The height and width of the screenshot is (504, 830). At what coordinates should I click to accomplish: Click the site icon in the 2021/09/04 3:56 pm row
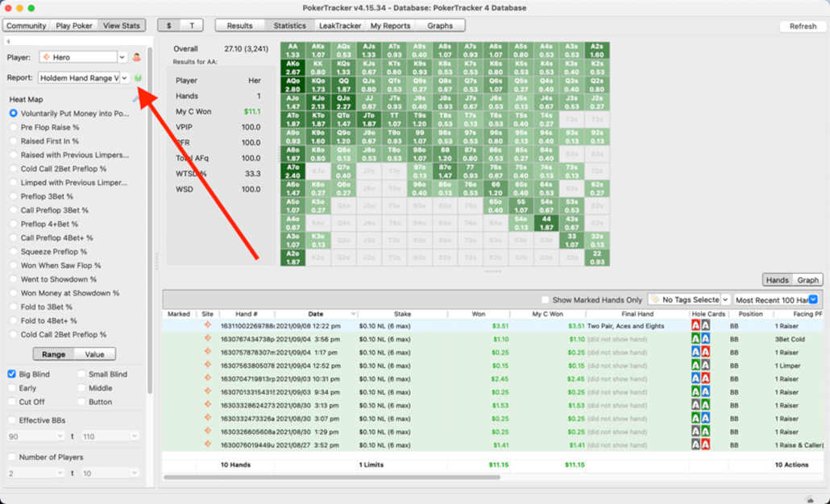[x=208, y=338]
